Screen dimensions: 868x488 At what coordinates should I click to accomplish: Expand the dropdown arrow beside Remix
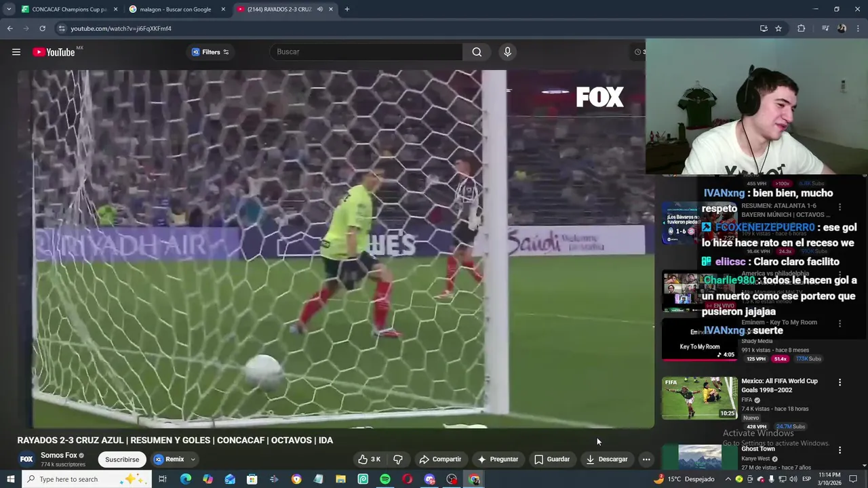coord(193,460)
